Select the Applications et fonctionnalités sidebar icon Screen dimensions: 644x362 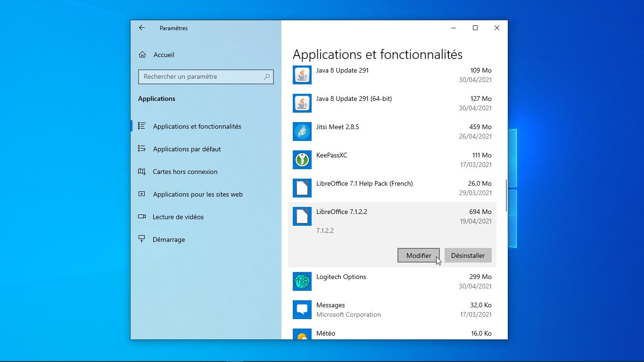click(141, 126)
